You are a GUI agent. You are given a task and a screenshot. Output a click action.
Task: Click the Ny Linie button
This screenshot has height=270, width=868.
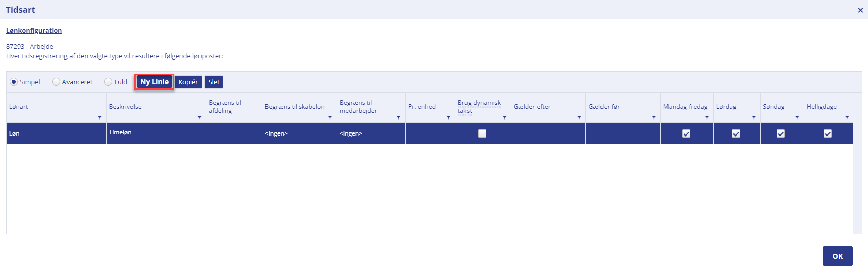pyautogui.click(x=154, y=82)
